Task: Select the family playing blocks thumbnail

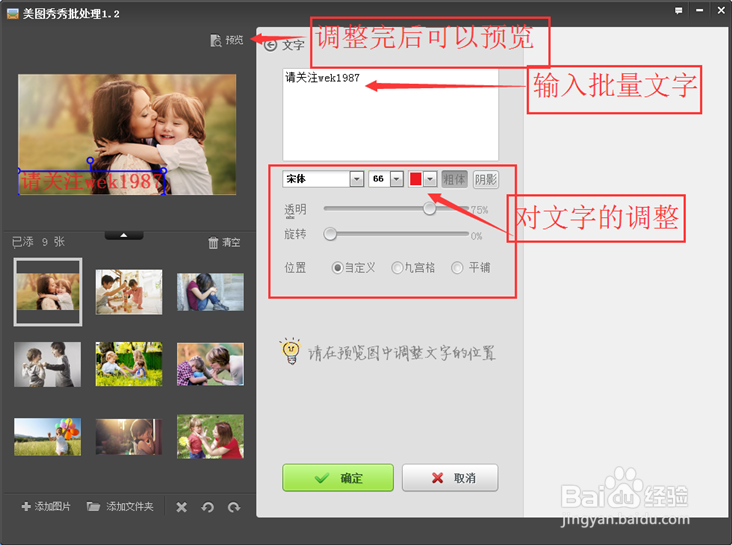Action: coord(129,292)
